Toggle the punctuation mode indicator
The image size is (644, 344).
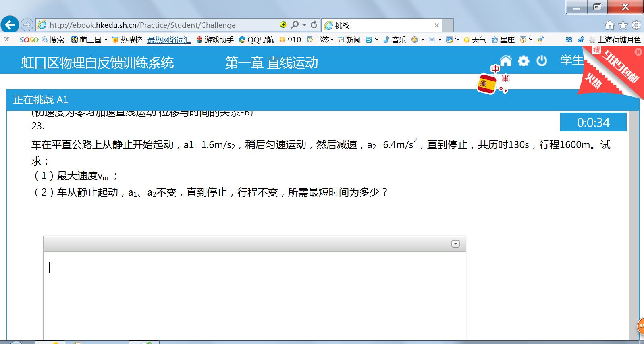pos(503,89)
